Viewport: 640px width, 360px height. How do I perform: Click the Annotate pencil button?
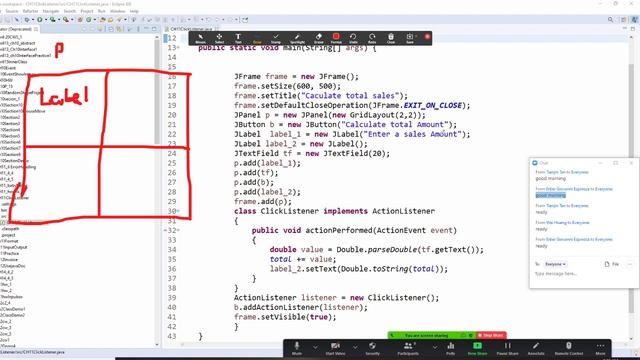(536, 348)
